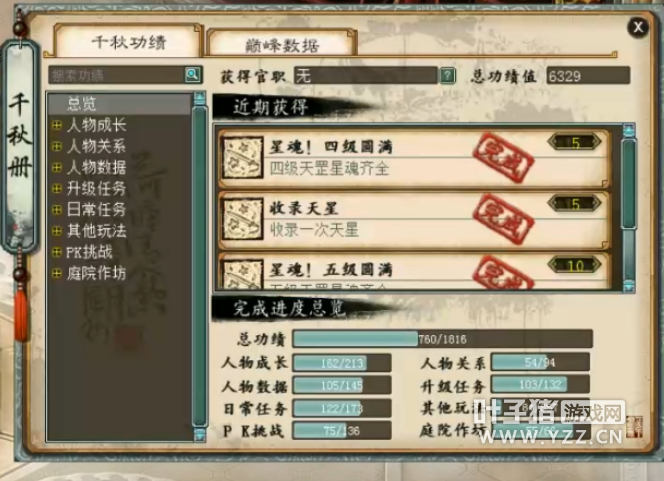Image resolution: width=664 pixels, height=481 pixels.
Task: Click the search magnifier icon
Action: click(193, 75)
